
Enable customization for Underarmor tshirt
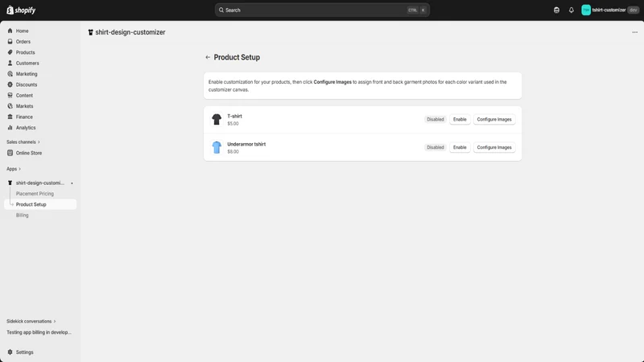tap(460, 147)
